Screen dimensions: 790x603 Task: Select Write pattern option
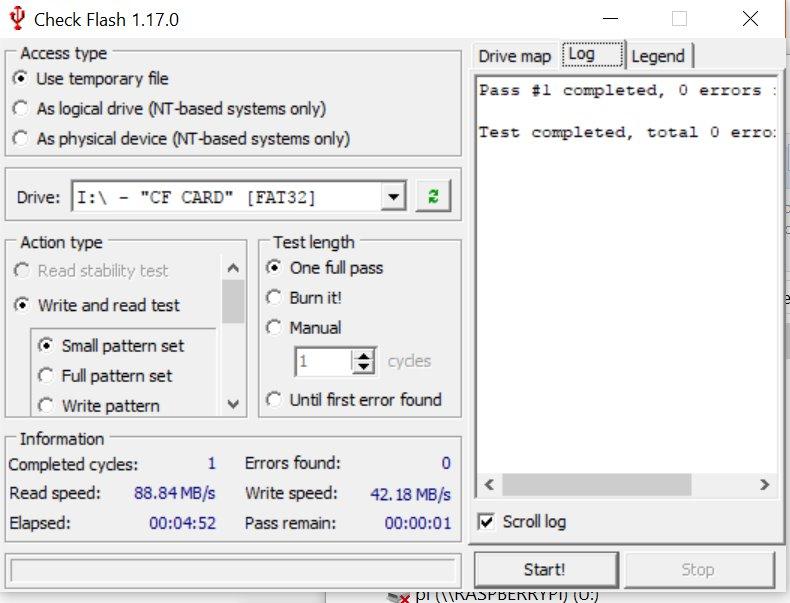(45, 406)
